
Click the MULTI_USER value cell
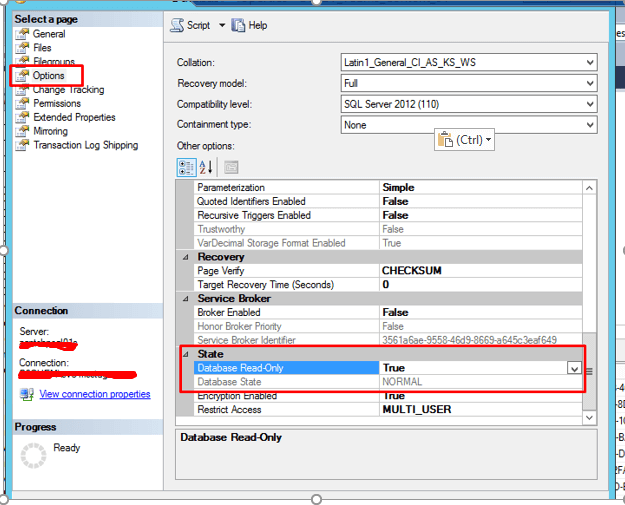point(480,410)
